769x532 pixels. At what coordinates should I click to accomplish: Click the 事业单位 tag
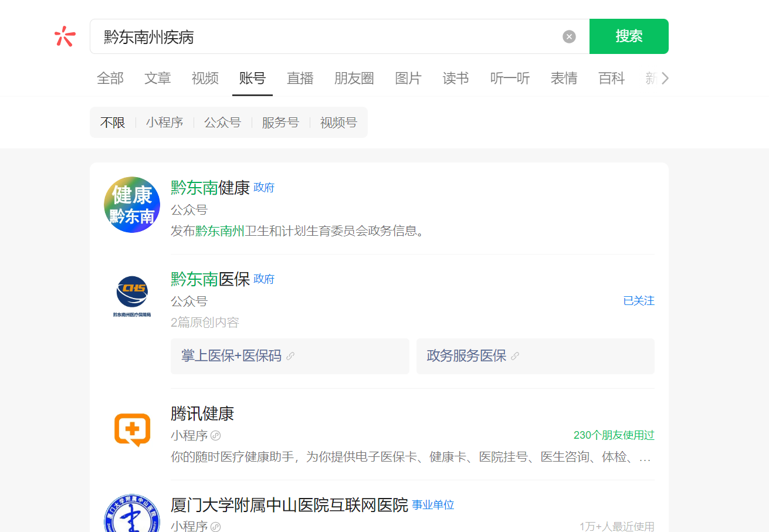point(433,505)
